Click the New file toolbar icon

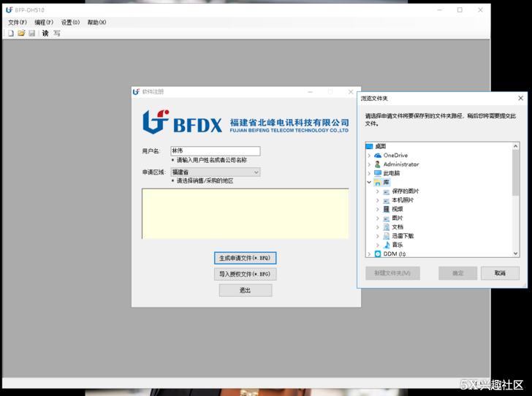point(11,33)
